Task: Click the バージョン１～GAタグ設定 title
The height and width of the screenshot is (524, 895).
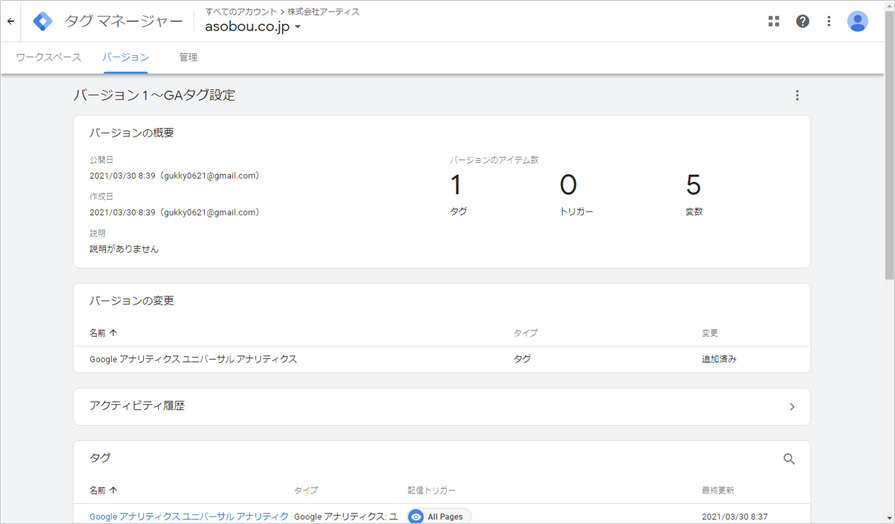Action: coord(154,95)
